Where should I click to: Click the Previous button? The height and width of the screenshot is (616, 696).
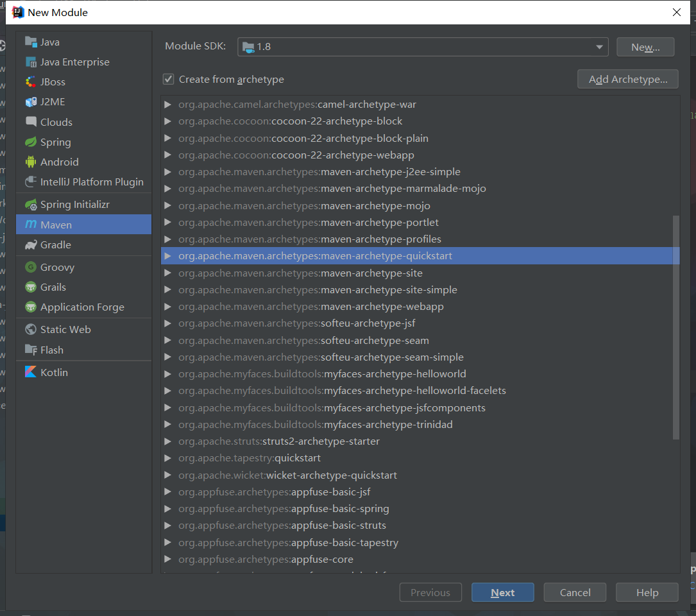pyautogui.click(x=430, y=592)
